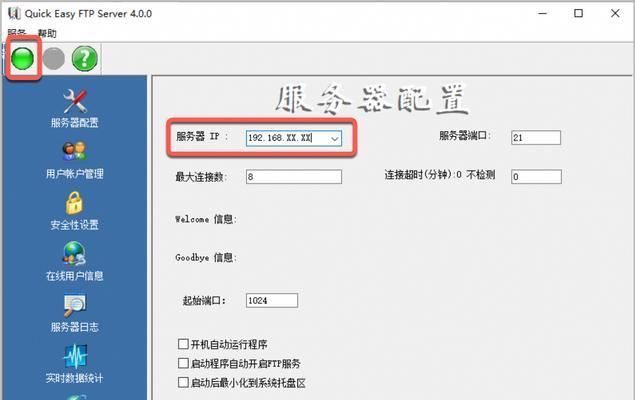Click the 服务器配置 page heading
This screenshot has width=635, height=400.
coord(372,99)
